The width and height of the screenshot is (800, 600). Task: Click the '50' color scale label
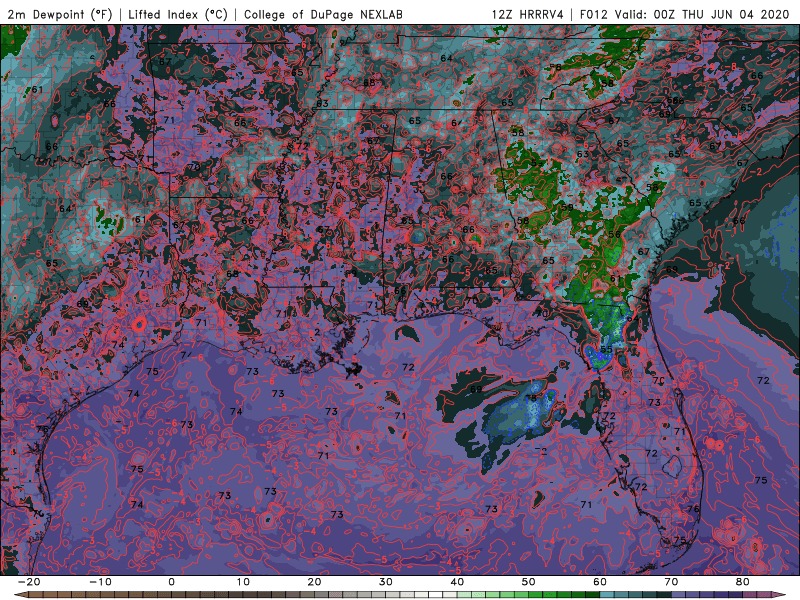529,582
